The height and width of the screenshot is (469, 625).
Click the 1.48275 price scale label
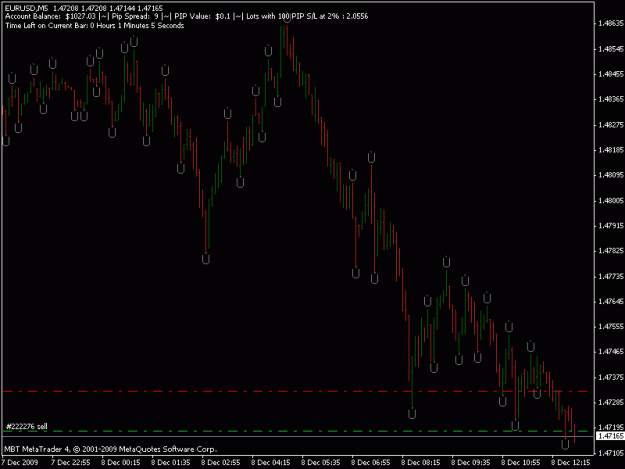(611, 125)
